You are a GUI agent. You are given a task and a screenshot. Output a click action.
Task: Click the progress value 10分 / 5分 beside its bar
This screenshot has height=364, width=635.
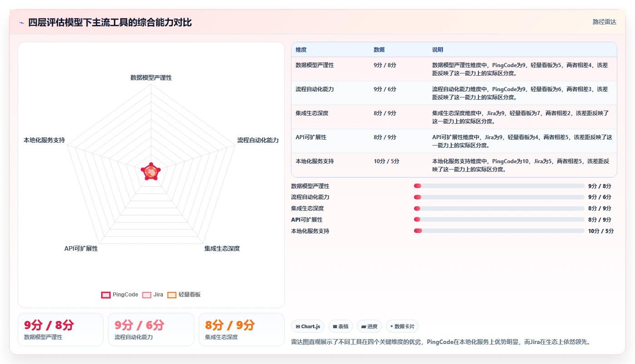(601, 231)
